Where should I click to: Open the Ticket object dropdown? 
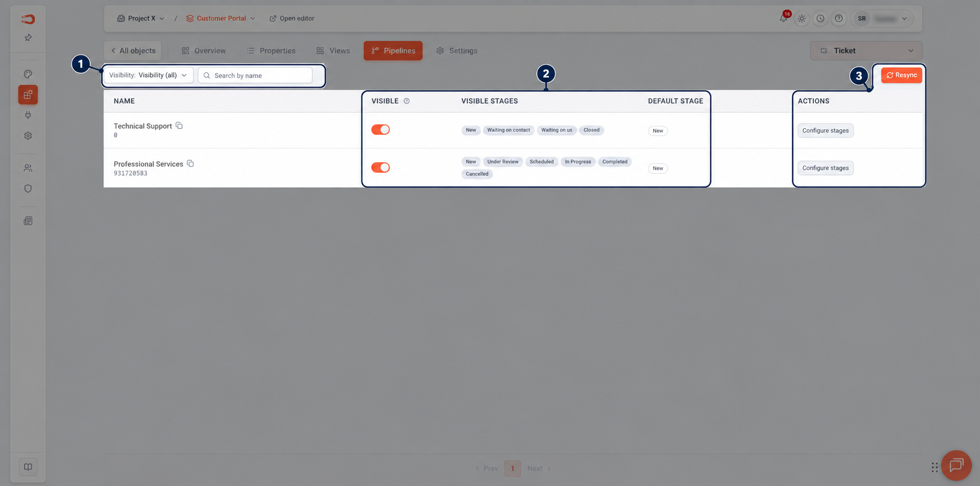[866, 51]
